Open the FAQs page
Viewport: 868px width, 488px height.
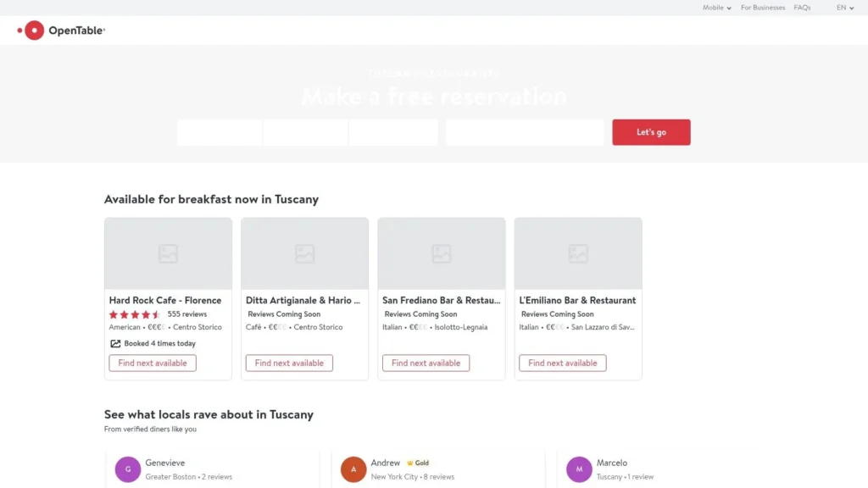tap(802, 8)
